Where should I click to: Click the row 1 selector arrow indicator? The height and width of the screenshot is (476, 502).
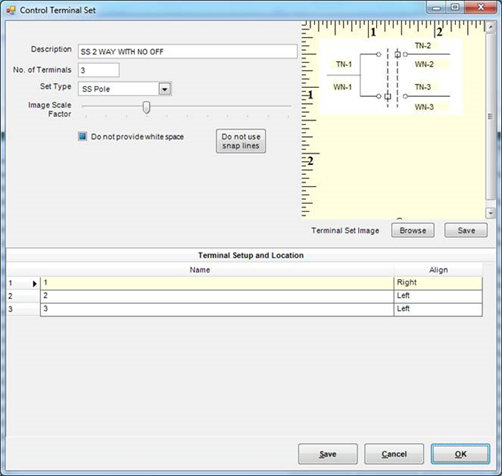tap(34, 284)
